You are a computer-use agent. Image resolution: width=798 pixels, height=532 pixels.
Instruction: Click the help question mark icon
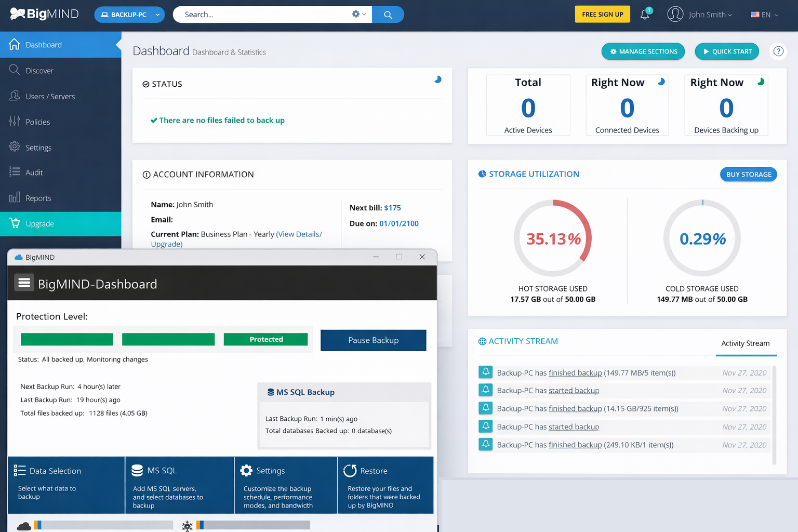778,51
